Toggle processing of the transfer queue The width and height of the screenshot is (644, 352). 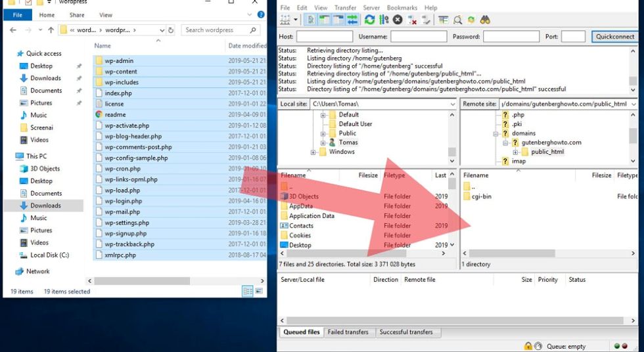[x=384, y=20]
